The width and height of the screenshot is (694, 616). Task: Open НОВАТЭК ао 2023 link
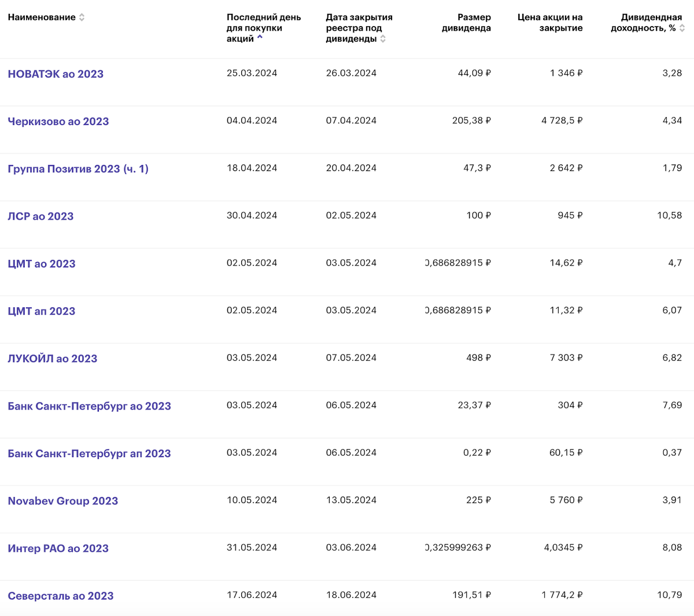[x=56, y=74]
